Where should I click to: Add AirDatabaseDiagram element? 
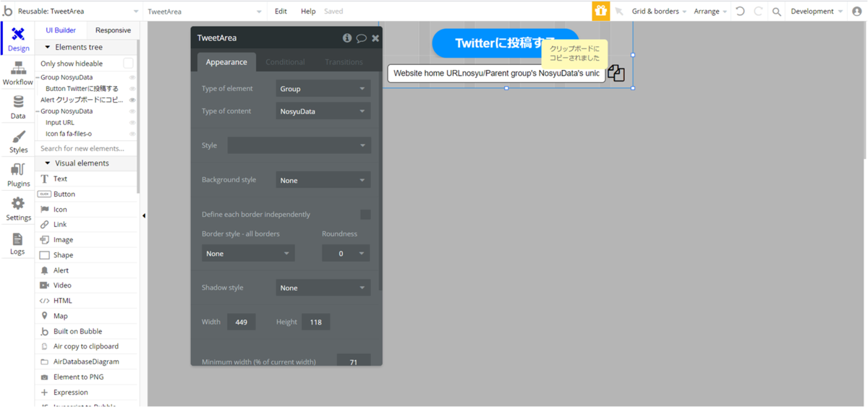(86, 361)
